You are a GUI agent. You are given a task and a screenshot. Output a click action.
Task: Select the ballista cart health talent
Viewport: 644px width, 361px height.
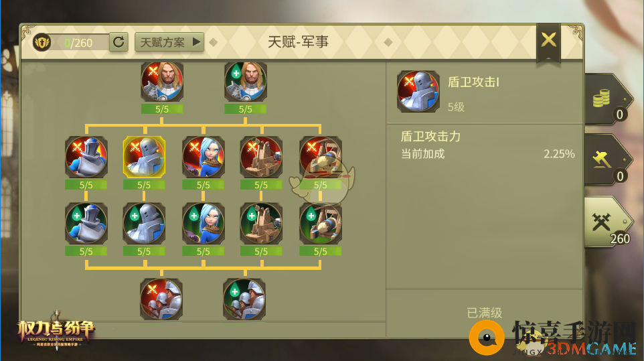pos(321,224)
